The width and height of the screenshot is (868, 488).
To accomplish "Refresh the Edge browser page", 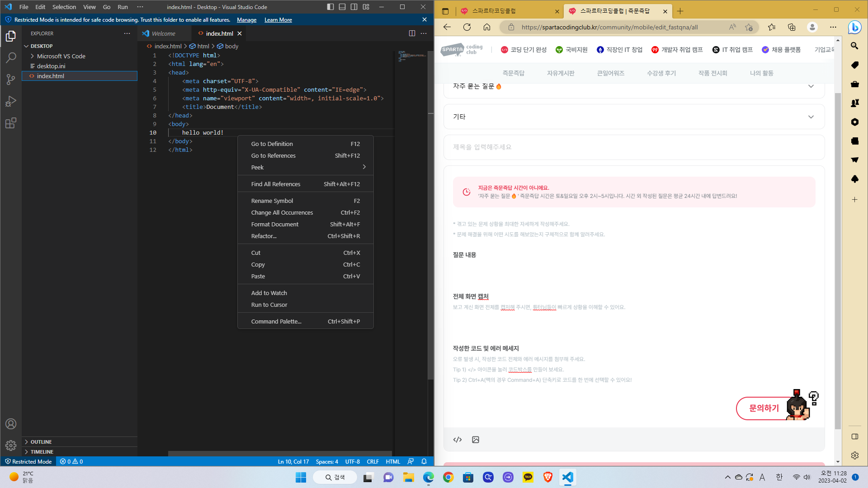I will tap(467, 27).
